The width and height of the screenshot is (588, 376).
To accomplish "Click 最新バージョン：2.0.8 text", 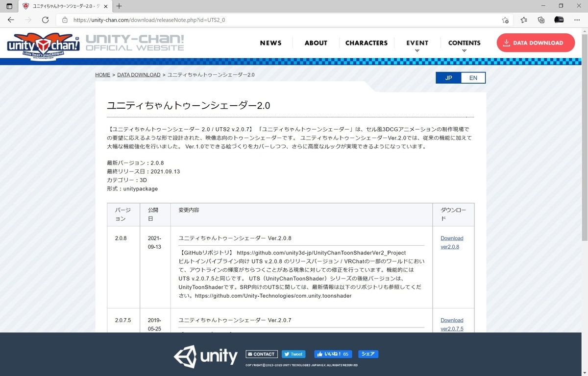I will click(x=135, y=163).
